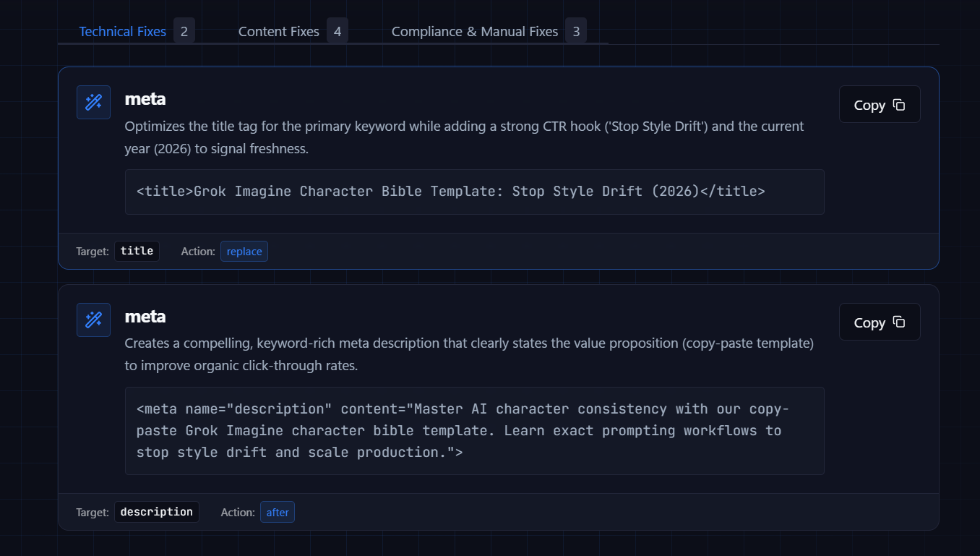Click the Content Fixes count badge 4
980x556 pixels.
point(338,31)
